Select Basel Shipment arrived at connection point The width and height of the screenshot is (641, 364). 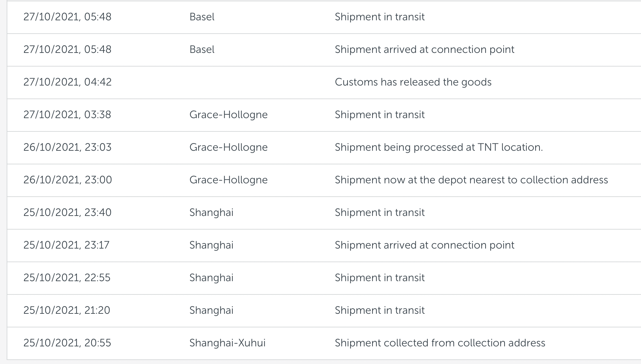click(x=424, y=49)
